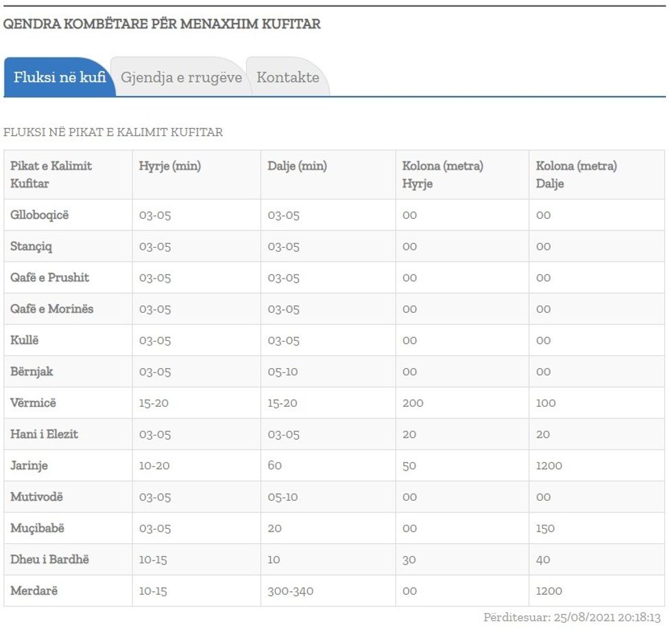Select the Stançiq border crossing row
The width and height of the screenshot is (672, 629).
click(x=31, y=246)
